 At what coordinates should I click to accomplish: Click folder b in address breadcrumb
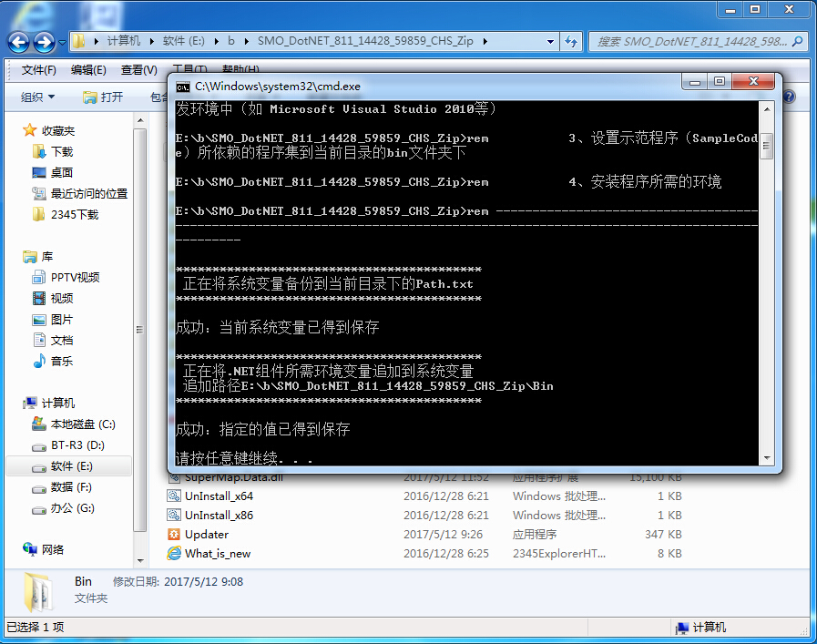pos(230,41)
